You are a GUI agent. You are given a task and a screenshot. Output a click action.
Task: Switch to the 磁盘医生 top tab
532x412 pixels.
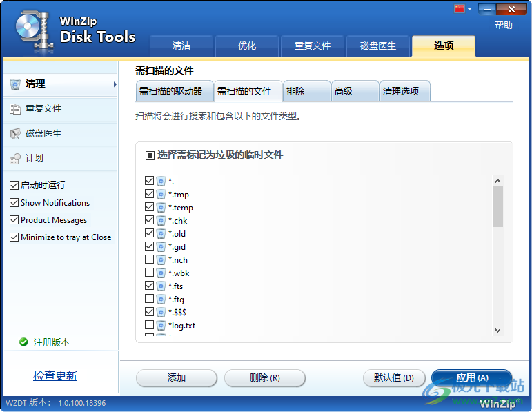tap(377, 46)
